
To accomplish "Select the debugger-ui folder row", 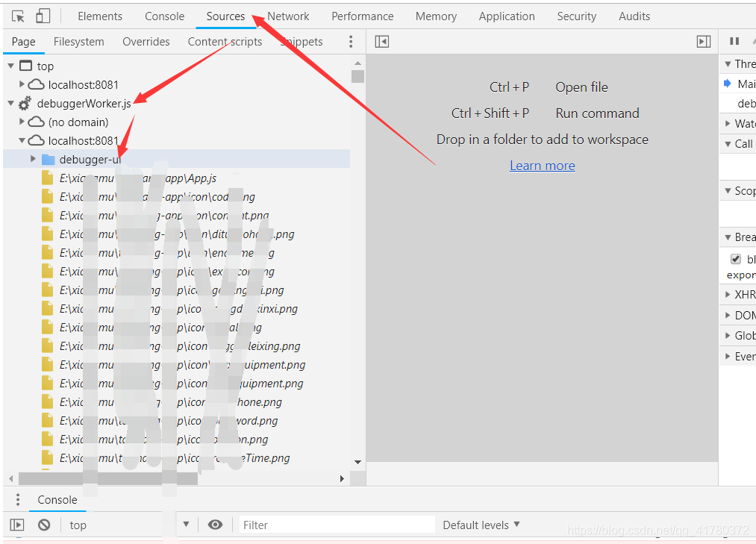I will [x=176, y=159].
